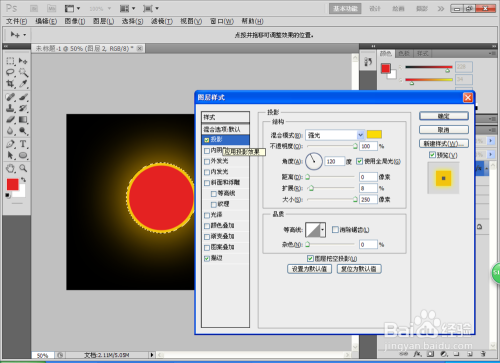
Task: Select the Quick Selection tool
Action: click(23, 72)
